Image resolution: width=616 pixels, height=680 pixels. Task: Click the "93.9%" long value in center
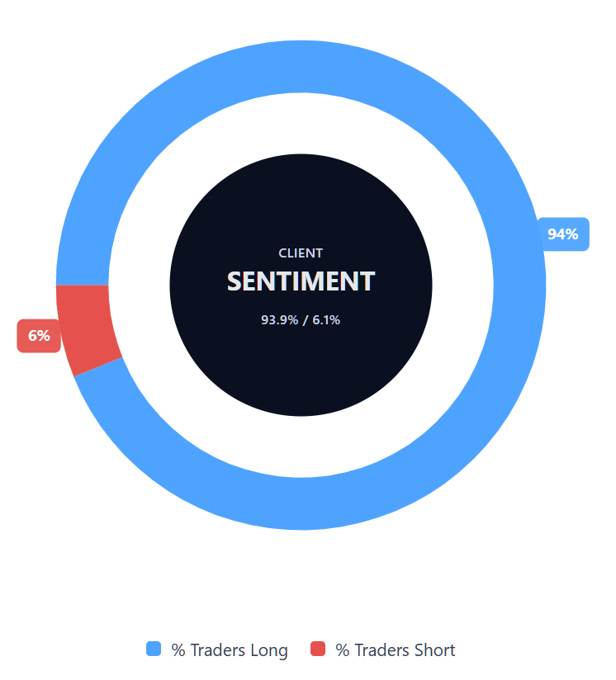coord(279,320)
